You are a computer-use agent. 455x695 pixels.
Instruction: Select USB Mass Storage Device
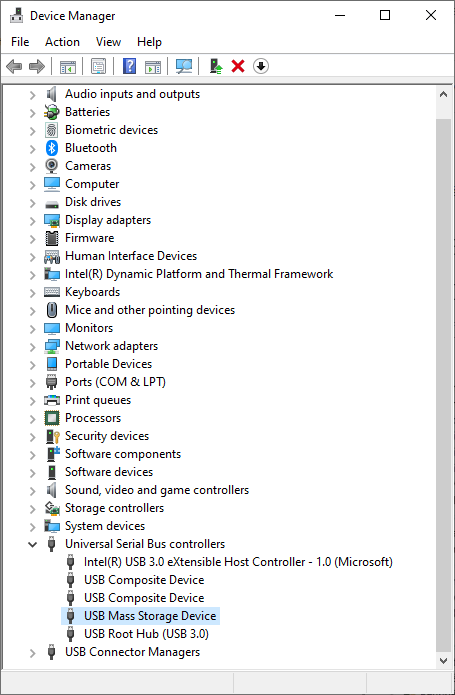pos(150,616)
